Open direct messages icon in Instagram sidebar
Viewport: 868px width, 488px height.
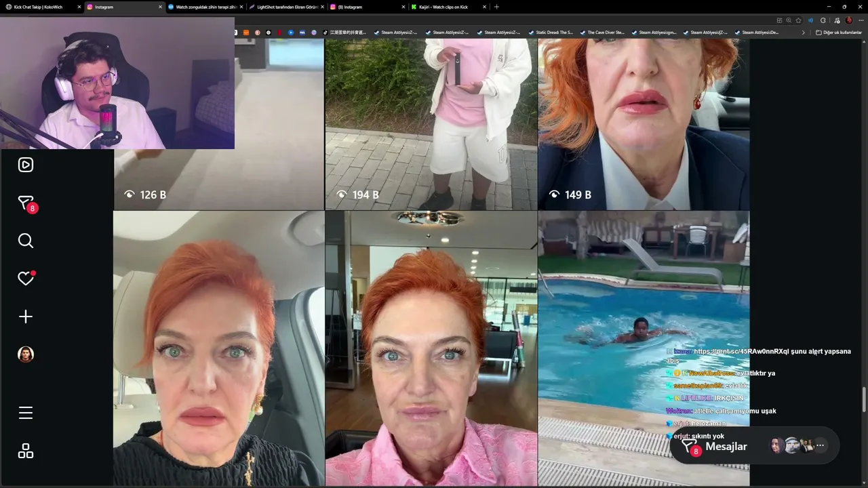click(26, 203)
